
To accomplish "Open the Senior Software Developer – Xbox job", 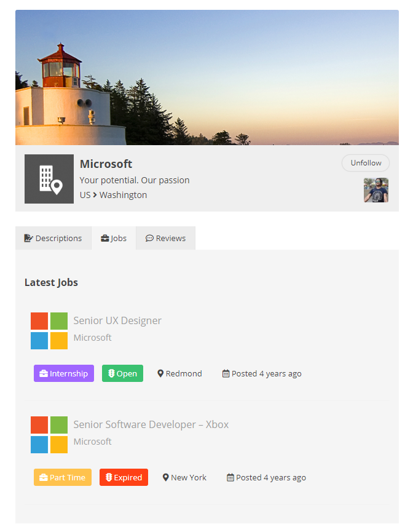I will (151, 424).
